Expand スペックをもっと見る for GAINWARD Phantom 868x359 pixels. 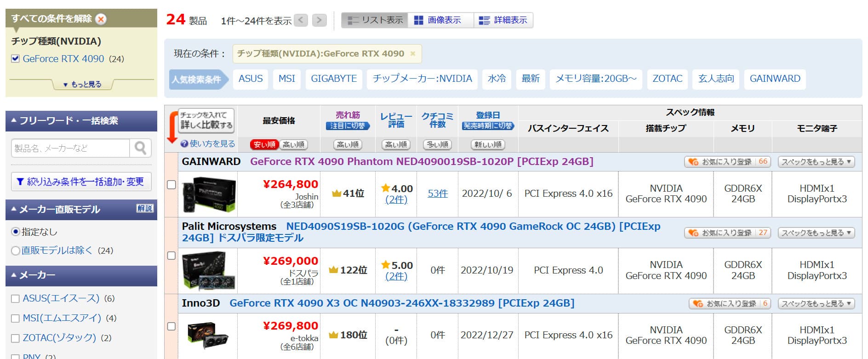pos(816,162)
